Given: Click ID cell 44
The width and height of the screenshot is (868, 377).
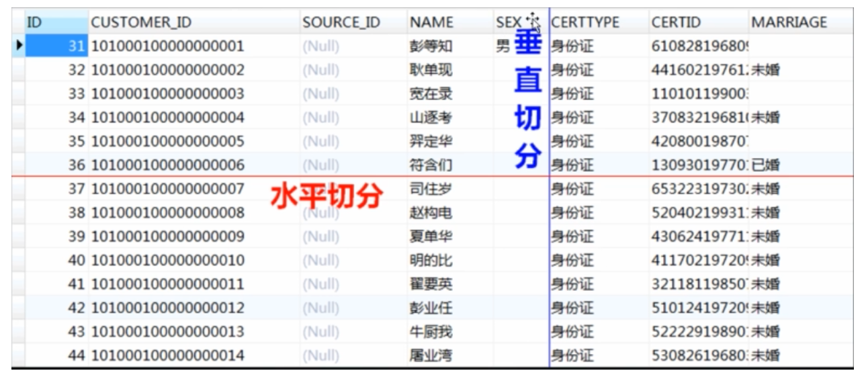Looking at the screenshot, I should (x=56, y=355).
